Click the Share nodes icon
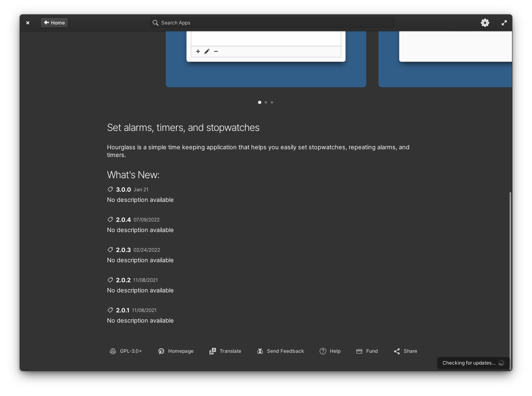This screenshot has height=396, width=532. (x=397, y=351)
